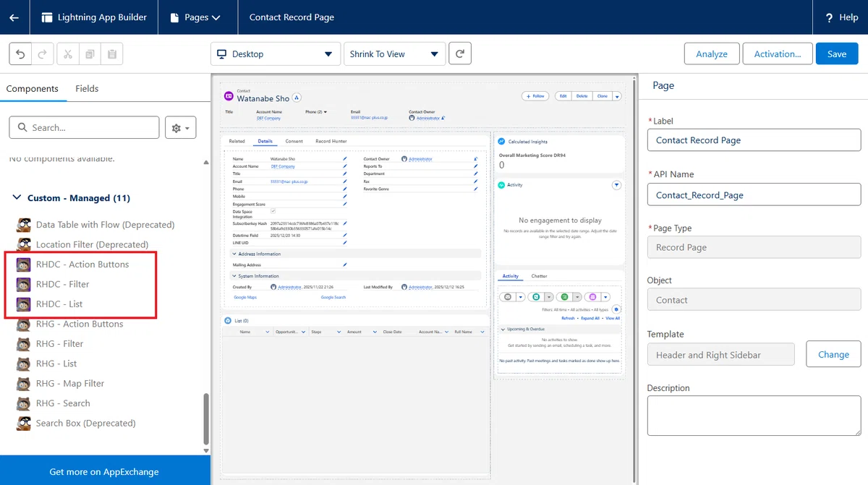The height and width of the screenshot is (485, 868).
Task: Collapse the System Information section
Action: [234, 276]
